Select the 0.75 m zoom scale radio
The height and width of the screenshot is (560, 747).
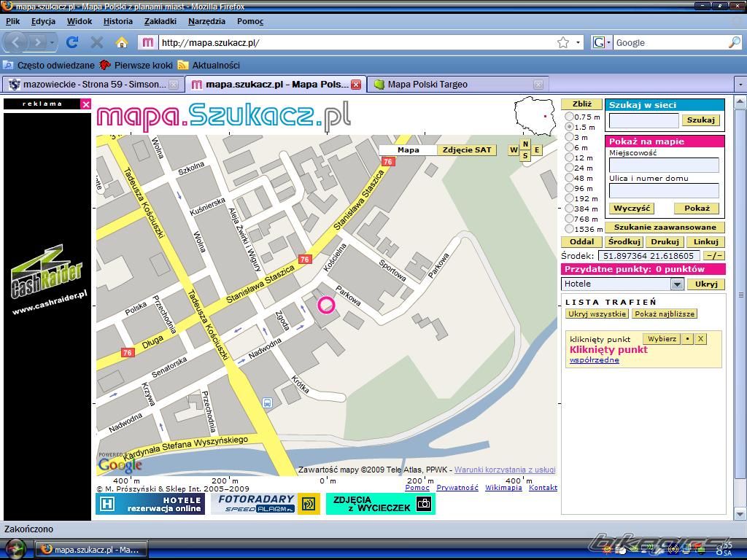tap(570, 117)
